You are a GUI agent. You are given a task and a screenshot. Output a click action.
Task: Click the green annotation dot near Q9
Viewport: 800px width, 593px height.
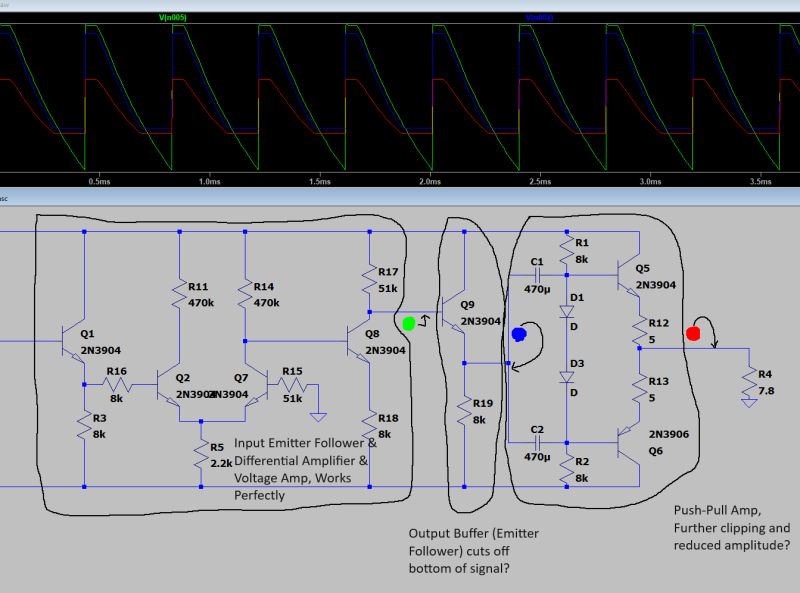click(408, 322)
